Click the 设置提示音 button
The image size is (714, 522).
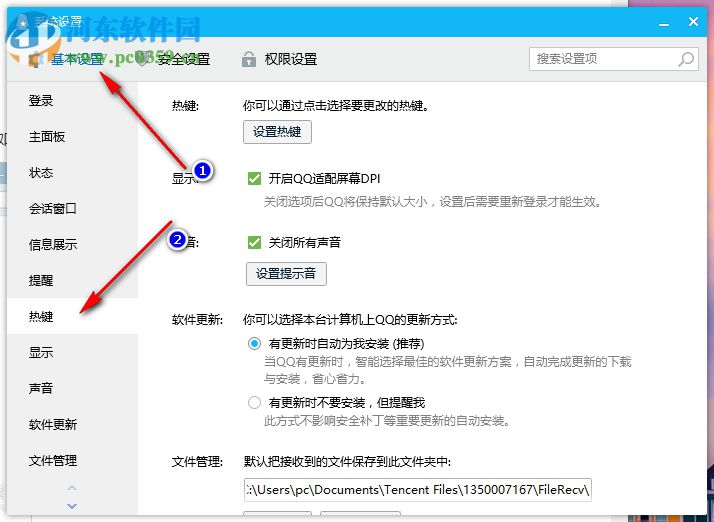286,274
